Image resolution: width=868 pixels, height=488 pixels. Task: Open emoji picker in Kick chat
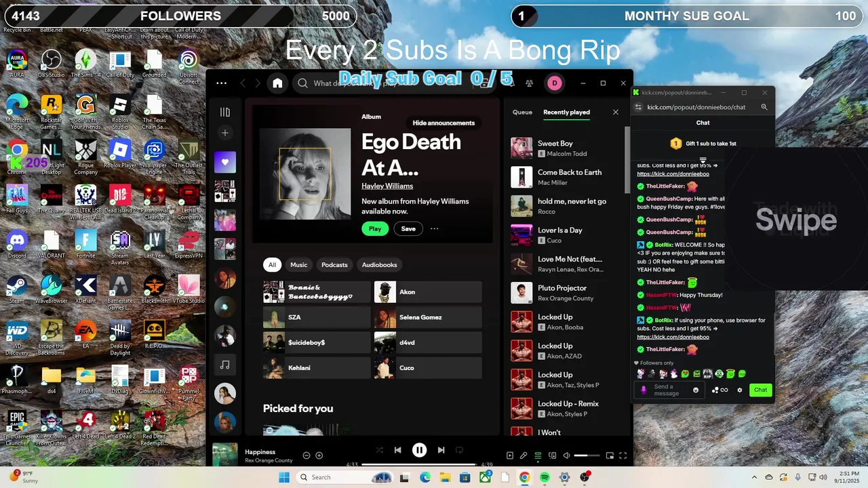point(696,390)
